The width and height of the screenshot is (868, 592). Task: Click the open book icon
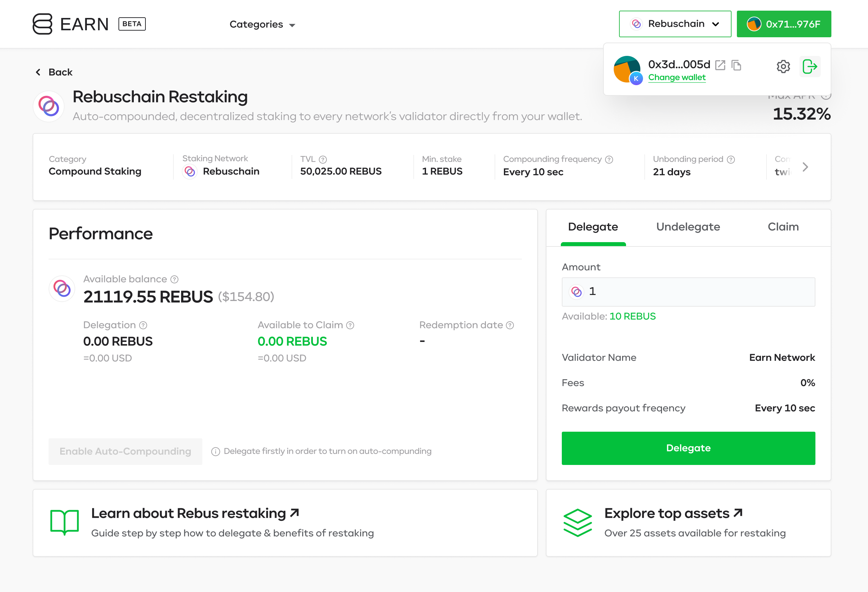[65, 522]
